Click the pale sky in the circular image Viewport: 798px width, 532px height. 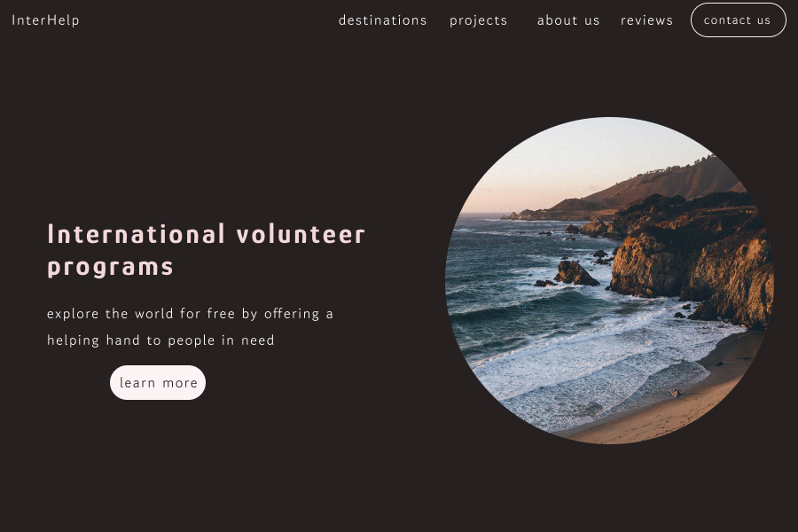(585, 163)
